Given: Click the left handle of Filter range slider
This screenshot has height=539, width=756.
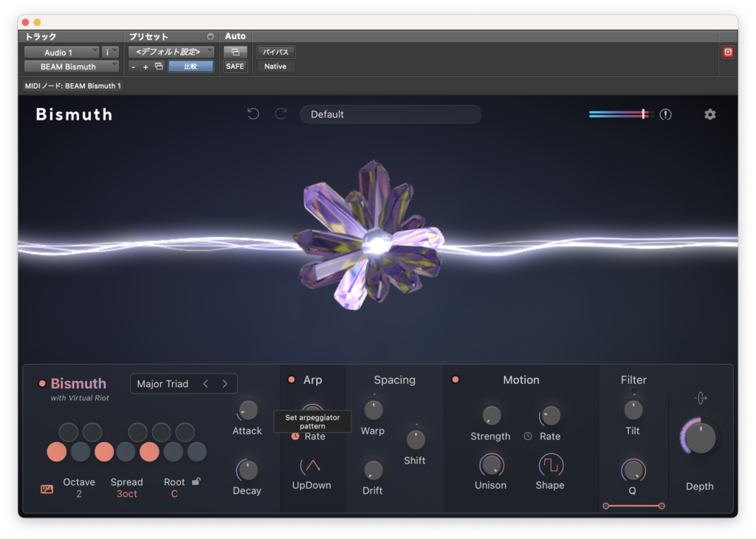Looking at the screenshot, I should tap(606, 506).
